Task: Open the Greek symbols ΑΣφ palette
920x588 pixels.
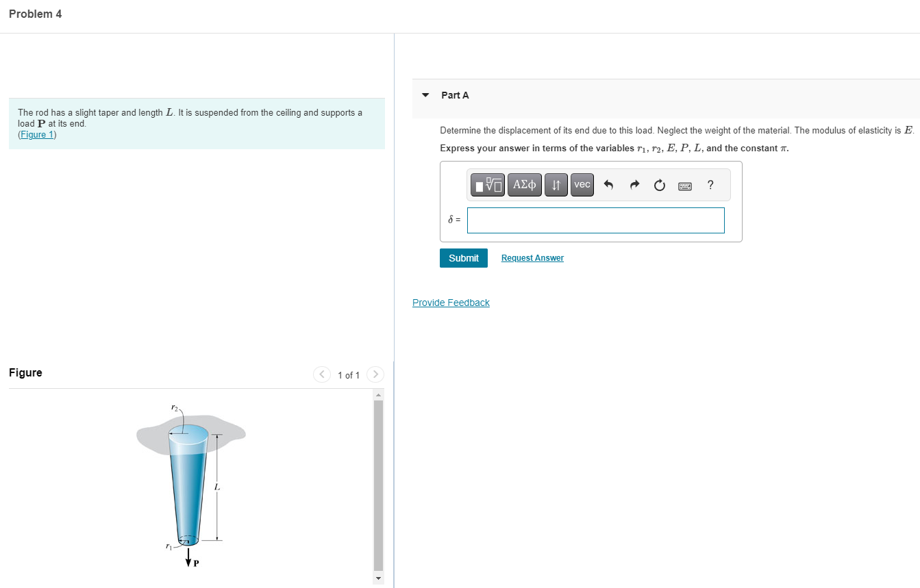Action: tap(524, 184)
